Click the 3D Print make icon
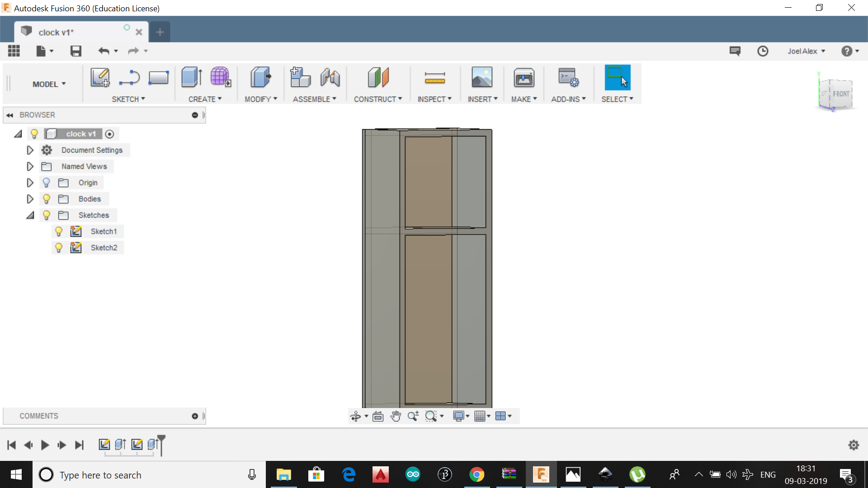This screenshot has height=488, width=868. click(524, 78)
